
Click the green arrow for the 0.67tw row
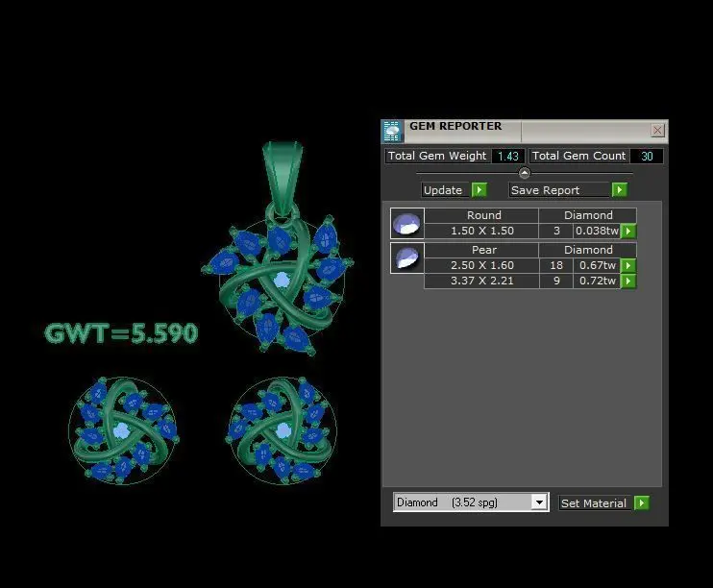click(x=628, y=265)
